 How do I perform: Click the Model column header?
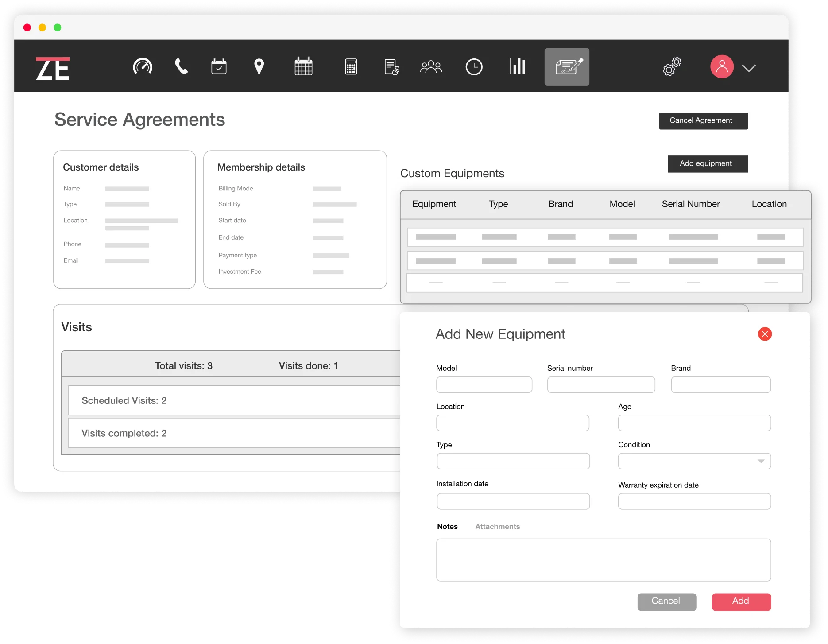point(622,204)
